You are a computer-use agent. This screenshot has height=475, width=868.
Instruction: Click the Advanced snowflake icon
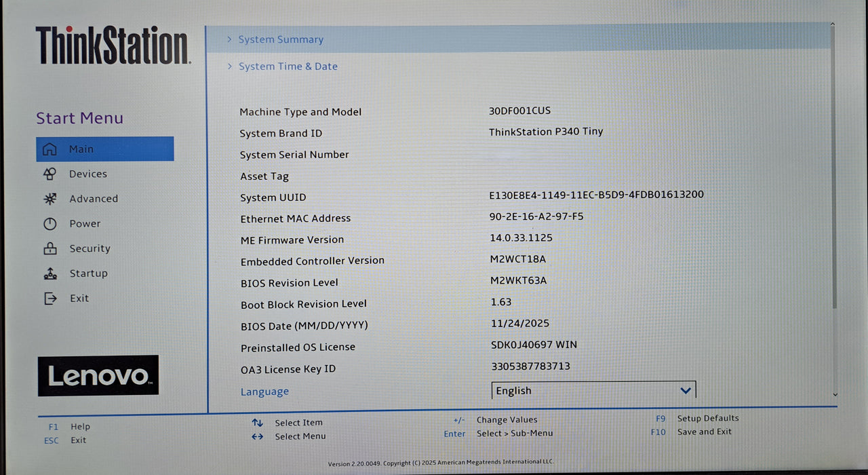[50, 199]
